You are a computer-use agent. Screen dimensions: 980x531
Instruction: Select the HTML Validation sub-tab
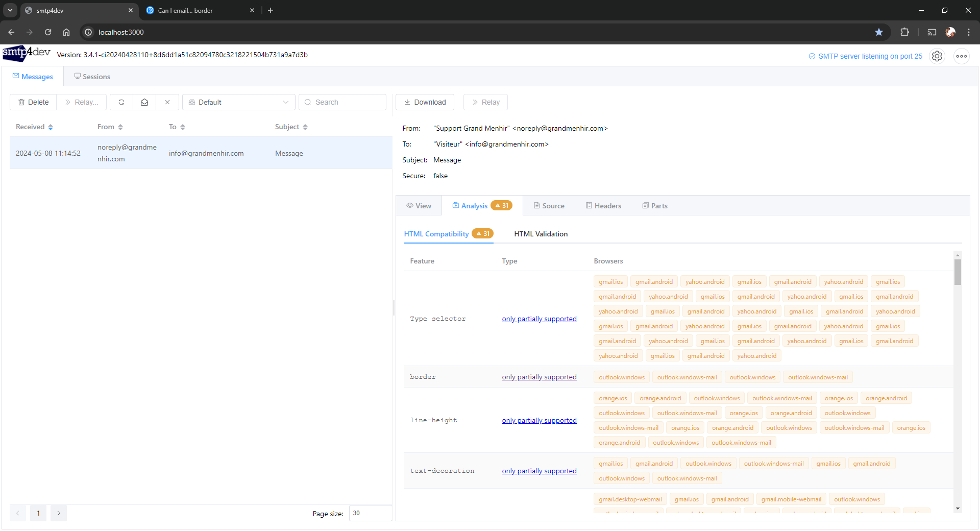[541, 234]
